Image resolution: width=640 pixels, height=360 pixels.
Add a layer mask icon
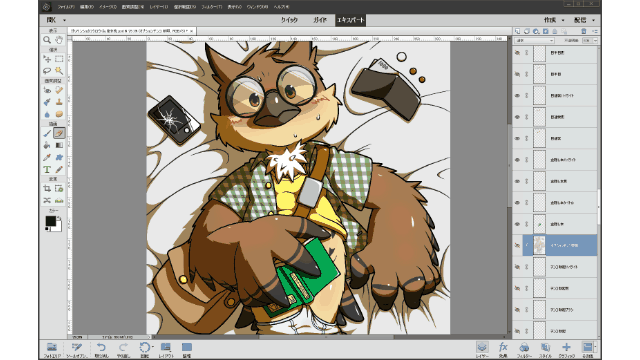pos(545,31)
